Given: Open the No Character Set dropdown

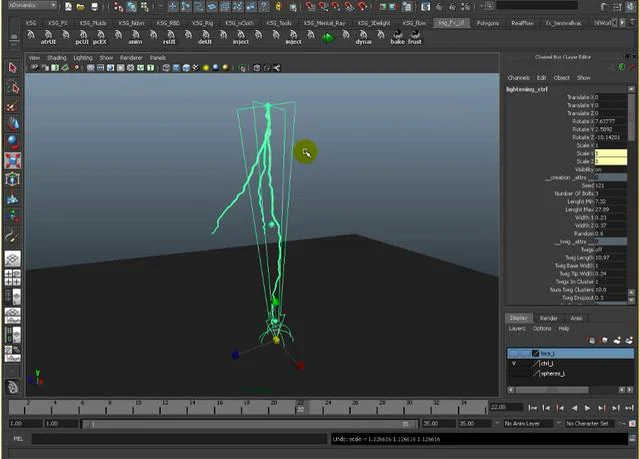Looking at the screenshot, I should coord(589,424).
